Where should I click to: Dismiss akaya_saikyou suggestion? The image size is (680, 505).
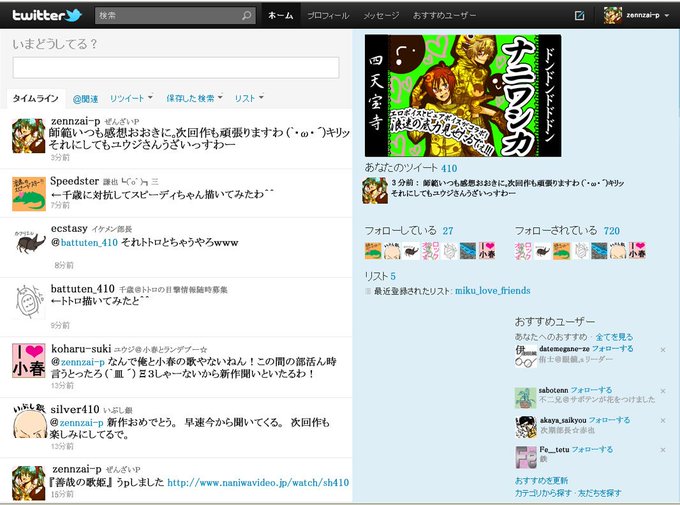[x=663, y=420]
